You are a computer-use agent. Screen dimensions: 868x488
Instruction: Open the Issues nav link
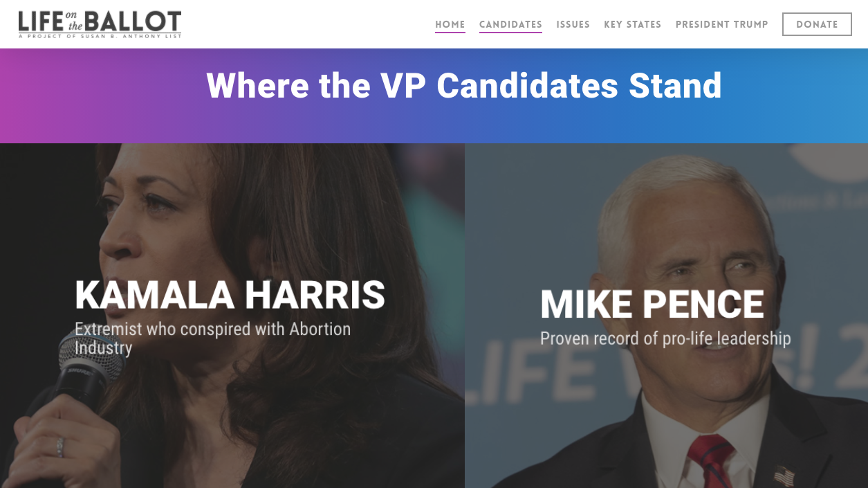click(x=573, y=25)
